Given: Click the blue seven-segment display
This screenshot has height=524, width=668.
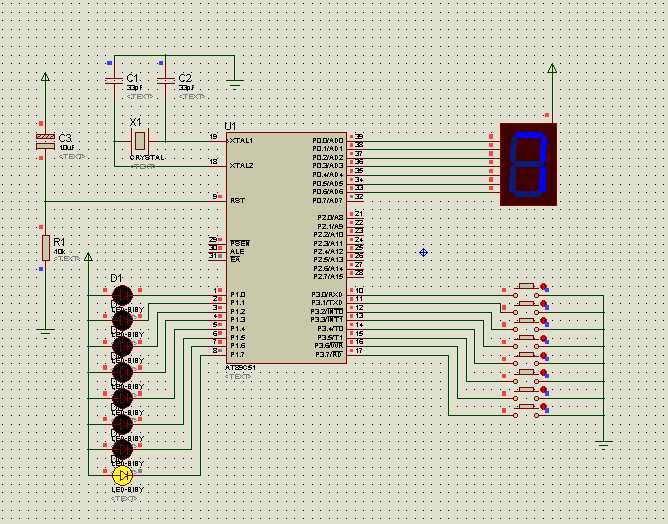Looking at the screenshot, I should [x=528, y=164].
